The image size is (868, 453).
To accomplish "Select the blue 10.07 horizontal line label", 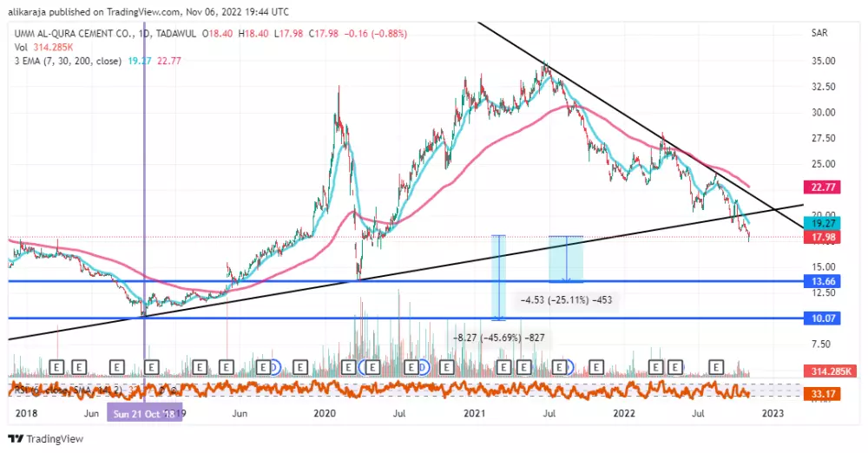I will [x=823, y=318].
